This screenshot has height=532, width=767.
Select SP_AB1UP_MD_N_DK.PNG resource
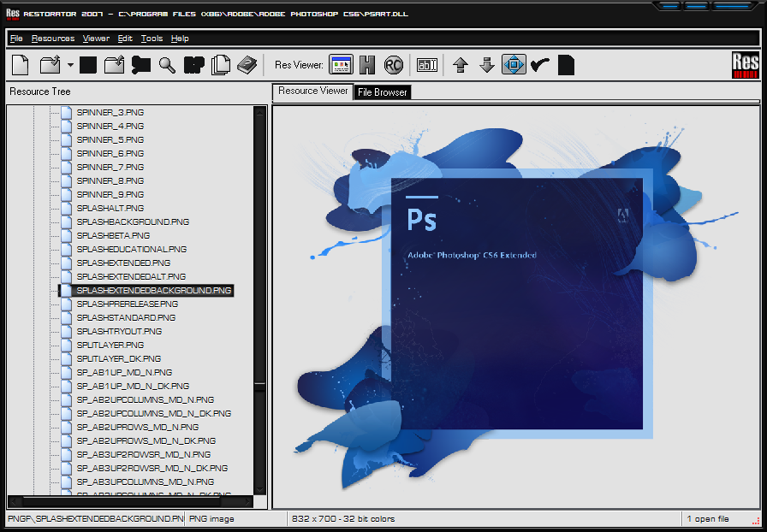coord(133,387)
